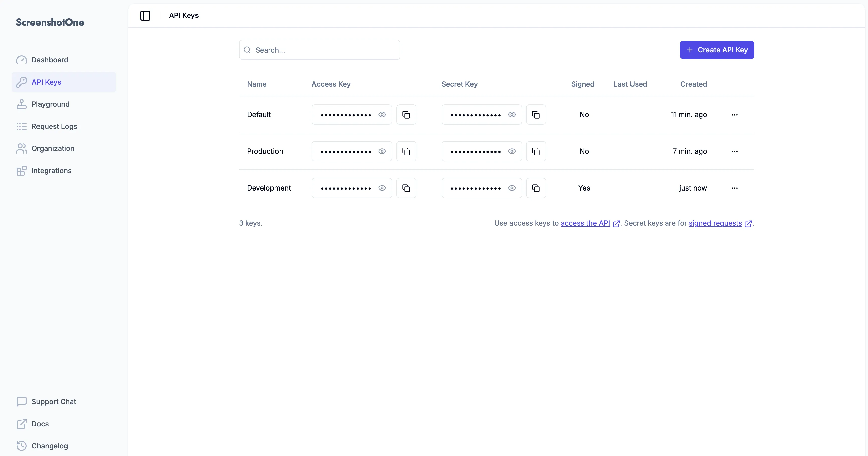Image resolution: width=868 pixels, height=456 pixels.
Task: Open Support Chat
Action: tap(54, 401)
